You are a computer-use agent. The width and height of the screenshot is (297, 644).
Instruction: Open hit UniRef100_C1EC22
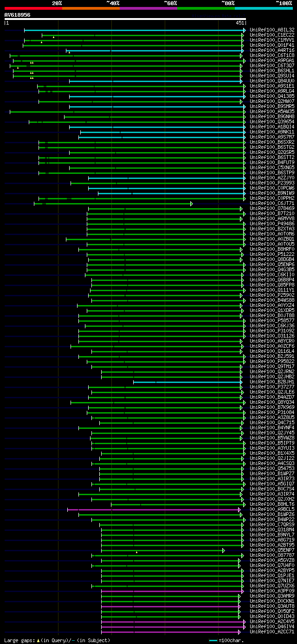[x=272, y=35]
